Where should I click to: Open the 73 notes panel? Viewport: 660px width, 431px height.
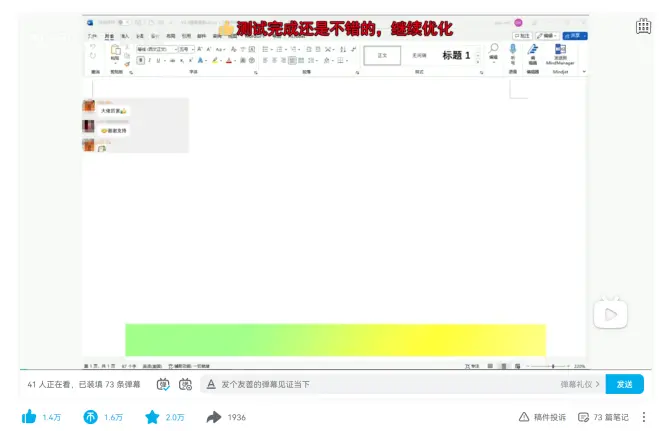(603, 417)
